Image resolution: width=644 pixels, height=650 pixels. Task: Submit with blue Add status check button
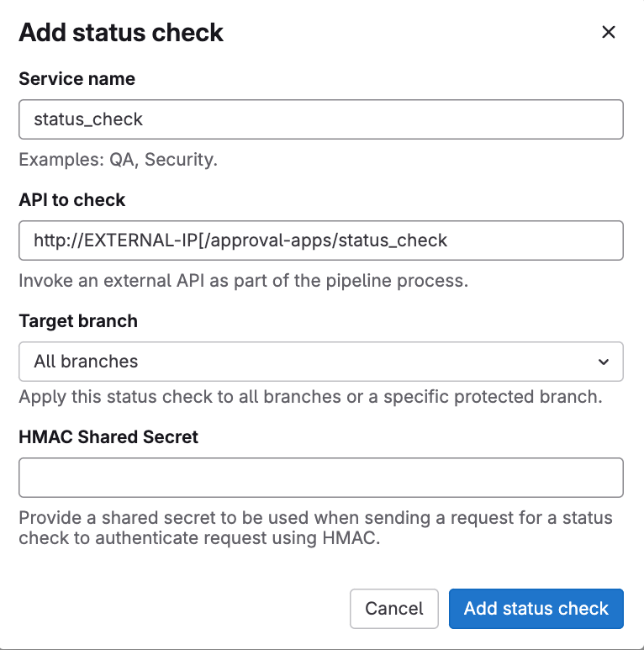coord(536,609)
